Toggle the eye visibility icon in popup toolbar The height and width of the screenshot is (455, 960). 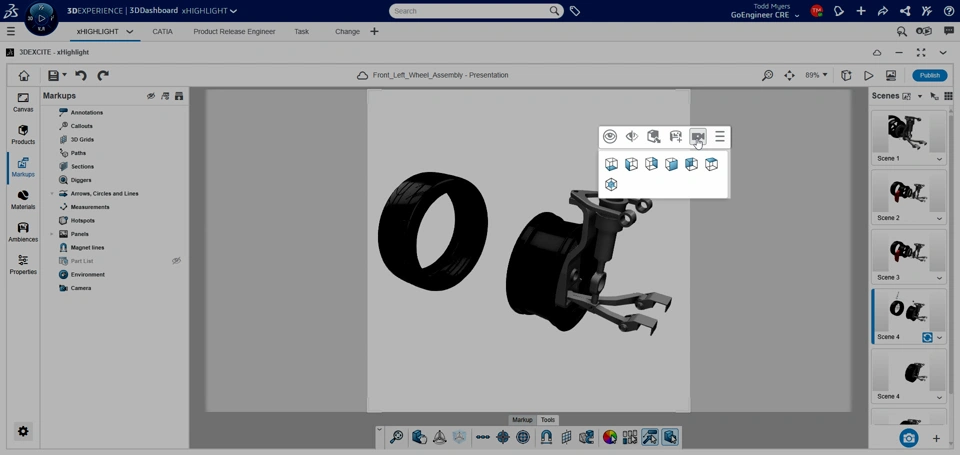610,137
